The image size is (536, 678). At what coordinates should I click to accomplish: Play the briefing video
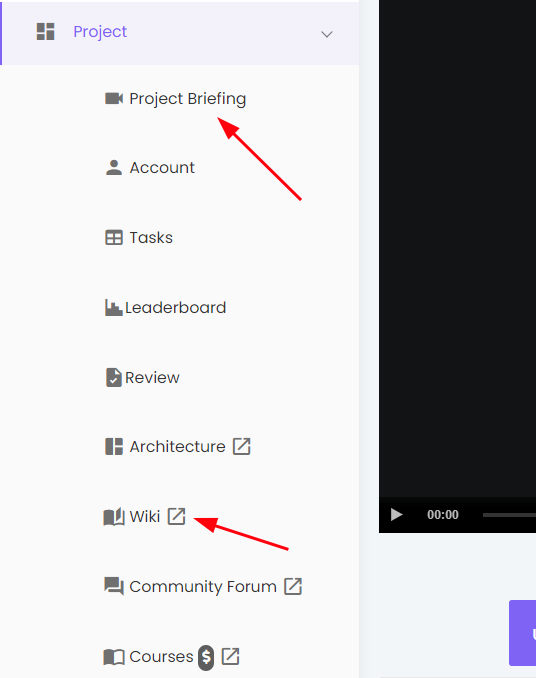(x=396, y=515)
